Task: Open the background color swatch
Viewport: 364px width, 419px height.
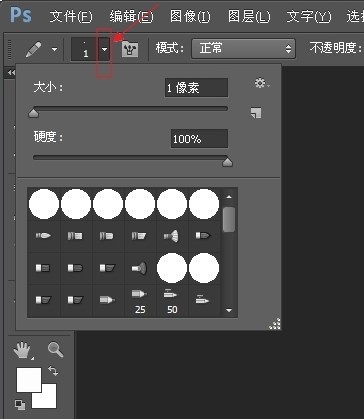Action: 49,401
